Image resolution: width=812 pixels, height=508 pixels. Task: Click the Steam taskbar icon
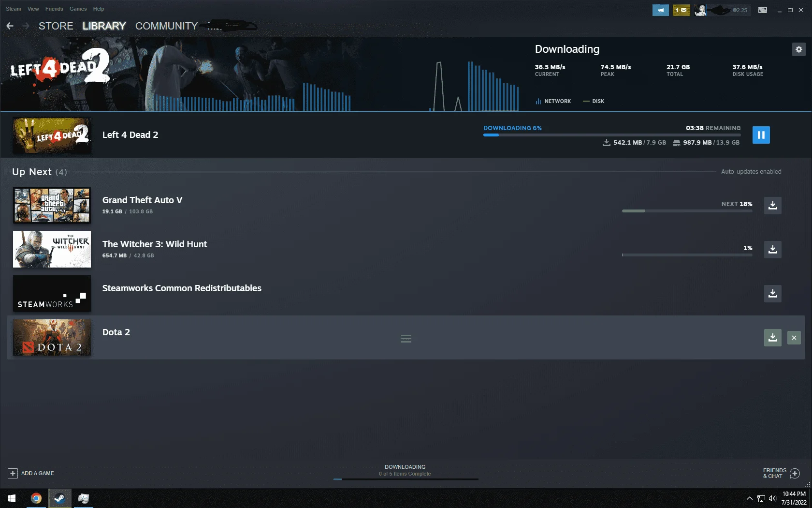(59, 498)
